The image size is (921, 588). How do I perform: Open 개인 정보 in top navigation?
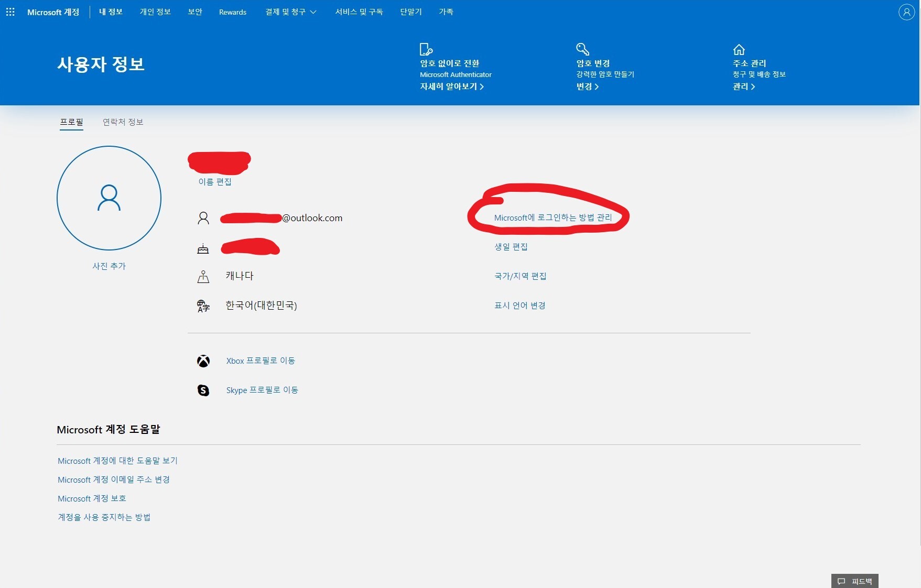155,12
